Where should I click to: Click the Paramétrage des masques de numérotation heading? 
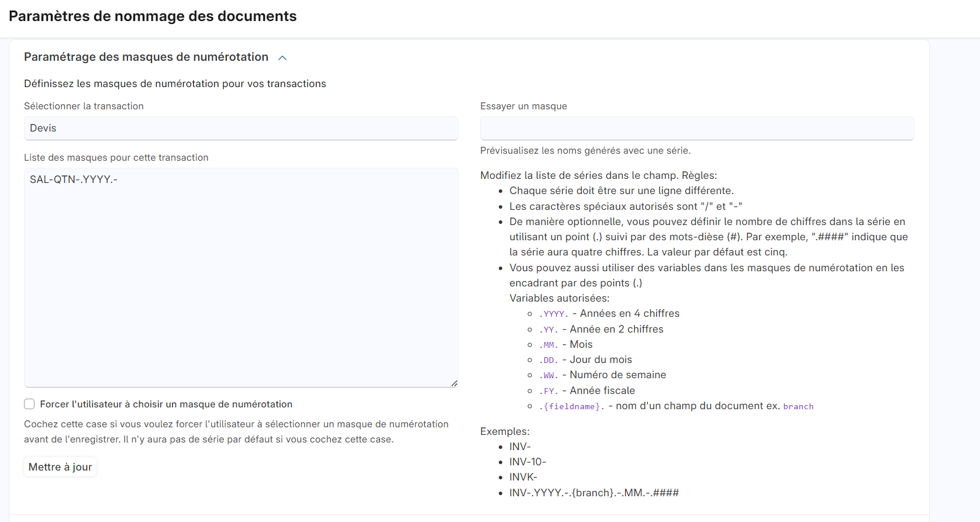click(x=146, y=57)
